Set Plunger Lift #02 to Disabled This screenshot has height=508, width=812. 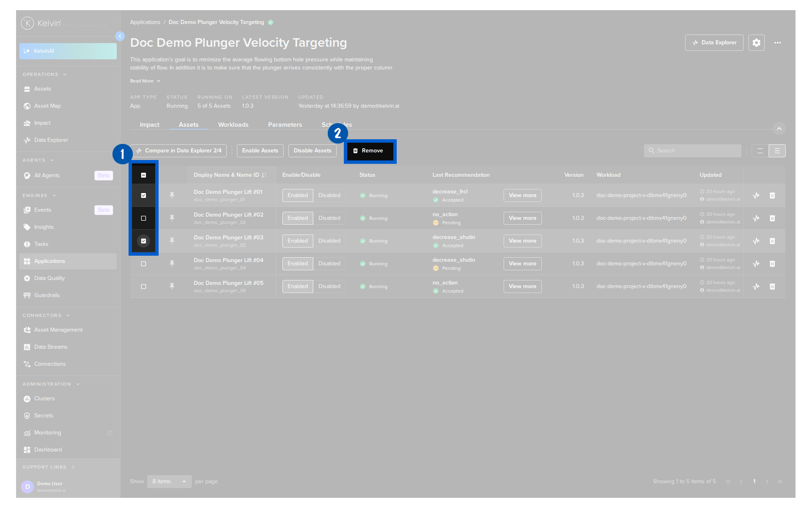(329, 218)
